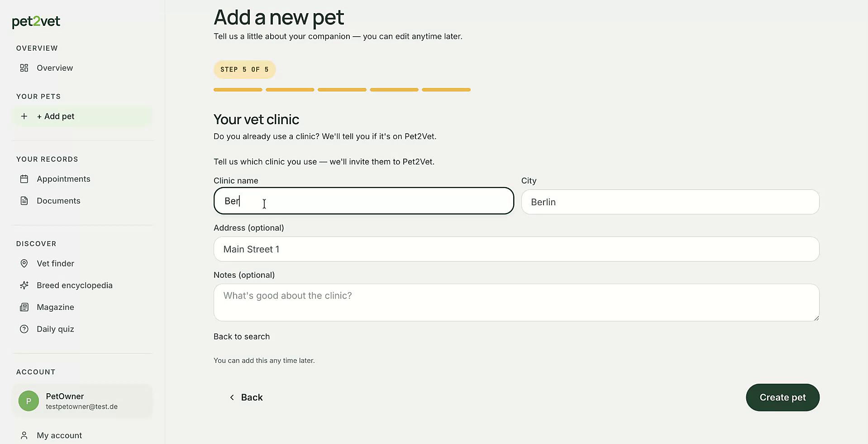Click the Daily quiz question mark icon

pos(24,329)
